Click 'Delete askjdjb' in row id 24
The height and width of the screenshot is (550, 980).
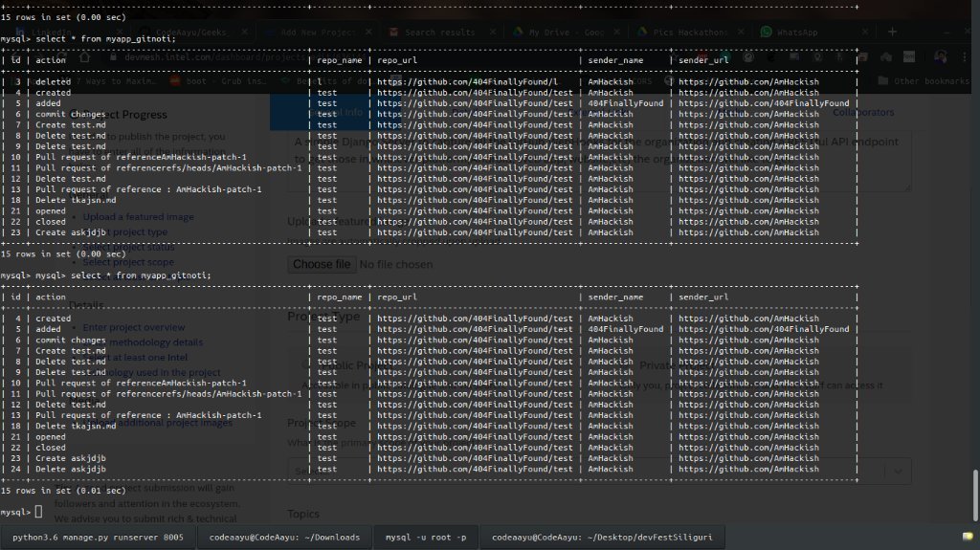71,470
